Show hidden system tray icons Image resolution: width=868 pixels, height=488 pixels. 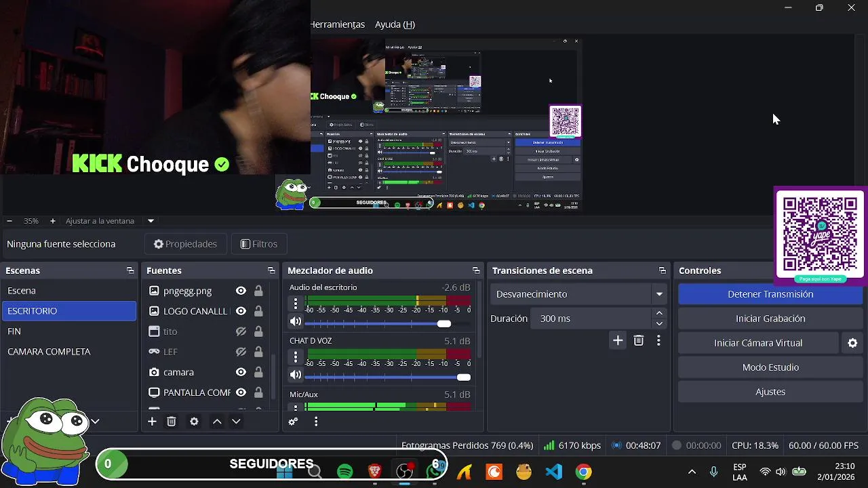(692, 472)
